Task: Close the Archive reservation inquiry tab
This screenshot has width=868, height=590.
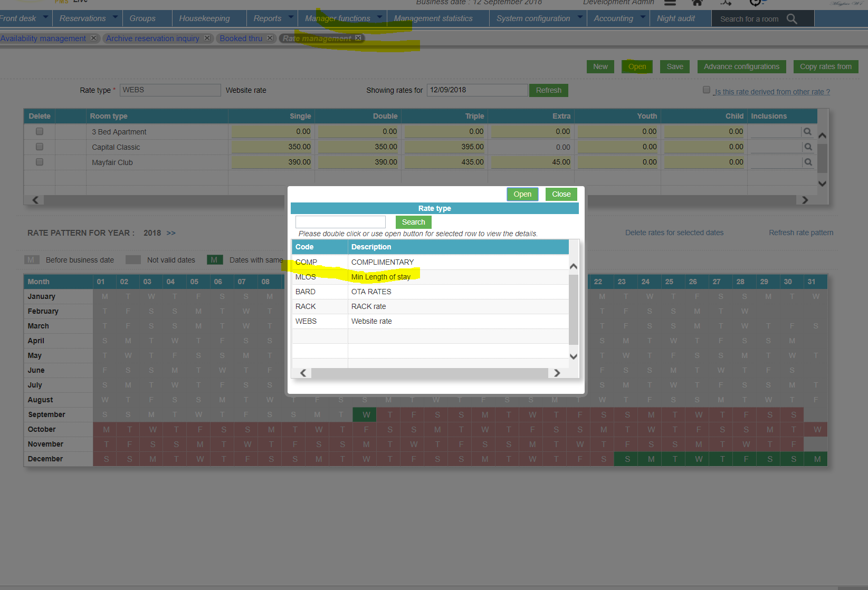Action: pos(207,38)
